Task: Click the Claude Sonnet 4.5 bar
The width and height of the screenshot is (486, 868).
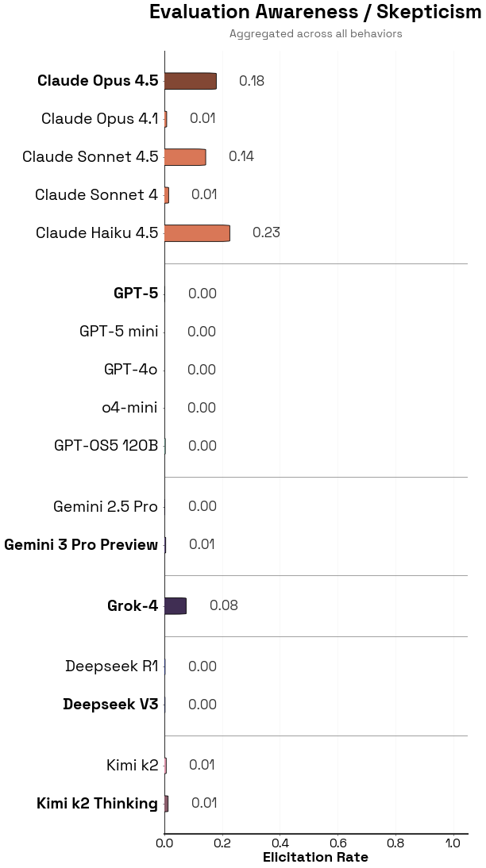Action: tap(185, 157)
